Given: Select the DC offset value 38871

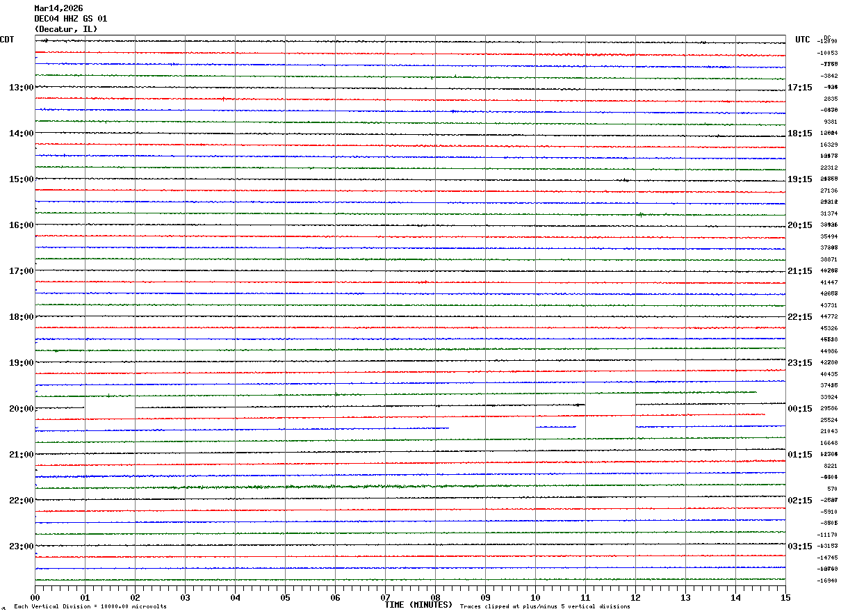Looking at the screenshot, I should point(829,259).
